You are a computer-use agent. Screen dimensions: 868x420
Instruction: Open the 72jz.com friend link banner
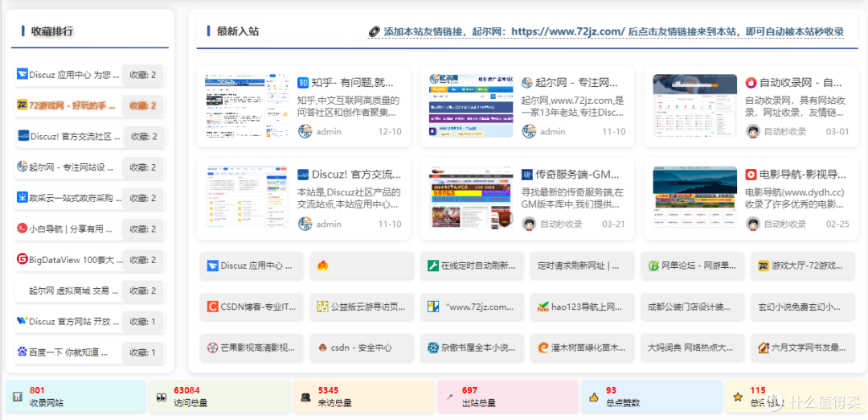click(x=606, y=31)
